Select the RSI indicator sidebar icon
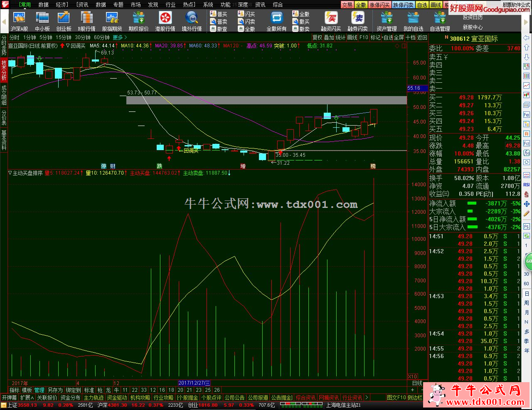 (x=527, y=184)
